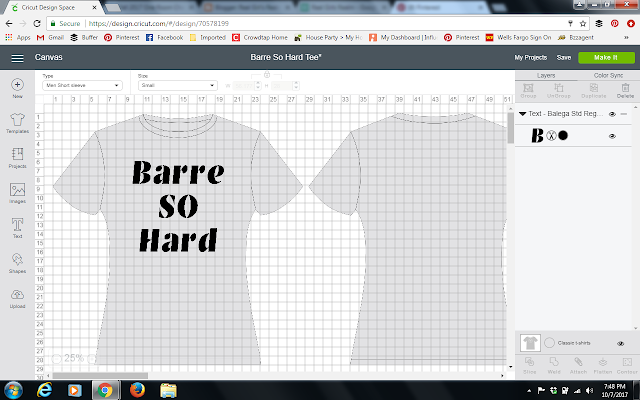The image size is (640, 400).
Task: Collapse the Text - Balega Std layer group
Action: tap(522, 114)
